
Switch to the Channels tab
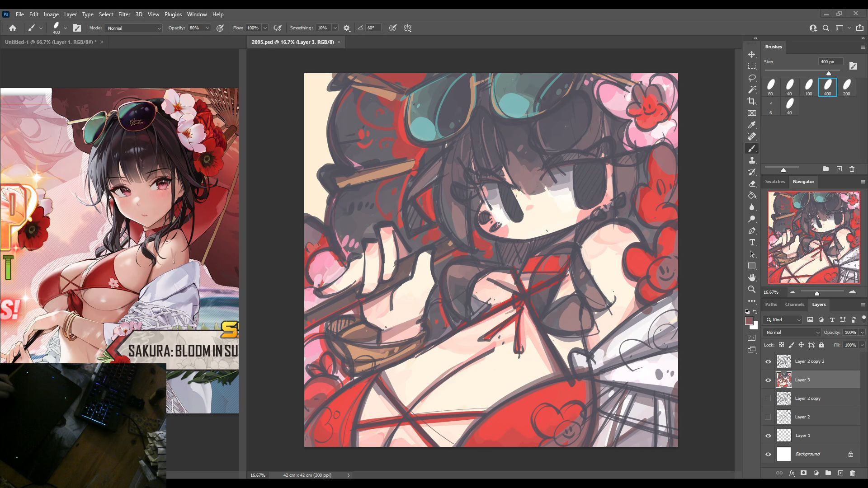click(794, 304)
